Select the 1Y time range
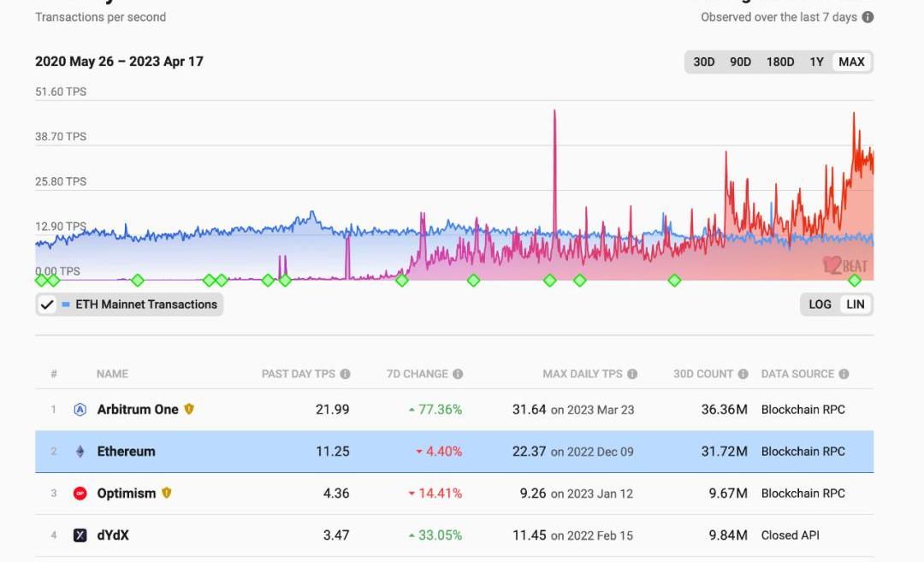Image resolution: width=924 pixels, height=562 pixels. pos(816,62)
